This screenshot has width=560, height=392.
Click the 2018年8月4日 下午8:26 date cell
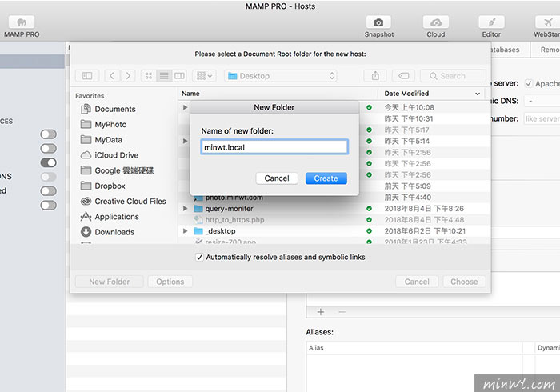424,209
